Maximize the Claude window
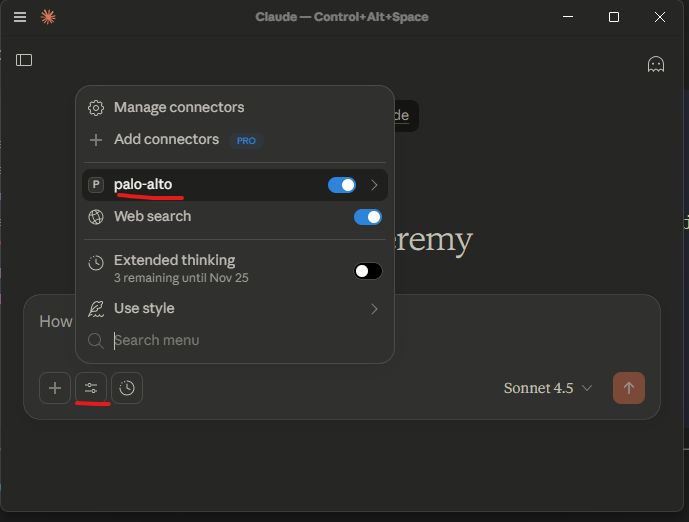The image size is (689, 522). click(614, 17)
